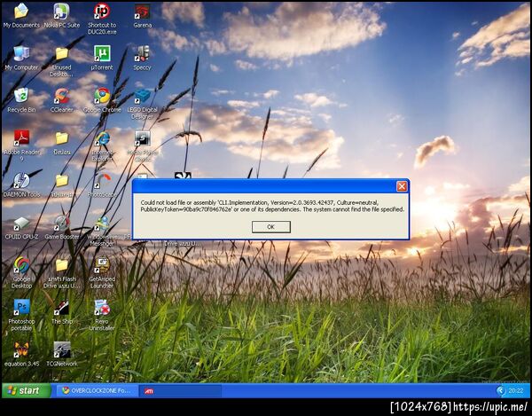Image resolution: width=532 pixels, height=416 pixels.
Task: Close the error dialog with the red X
Action: [x=402, y=186]
